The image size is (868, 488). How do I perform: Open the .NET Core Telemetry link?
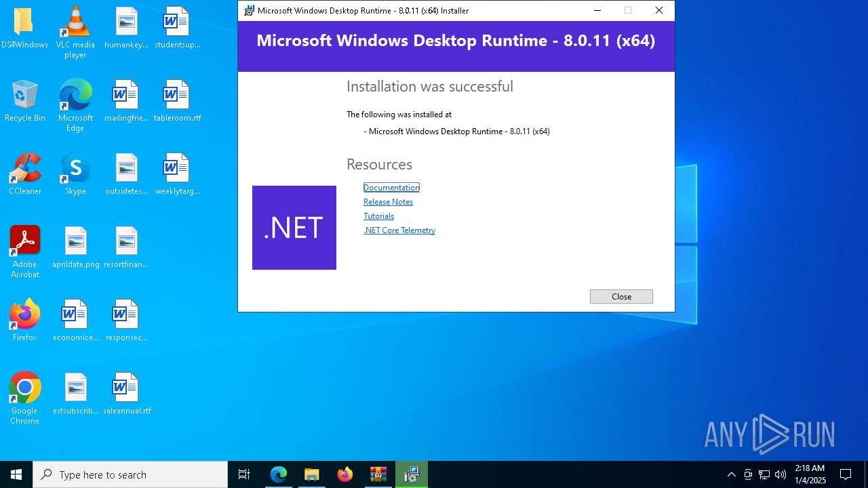(x=399, y=230)
